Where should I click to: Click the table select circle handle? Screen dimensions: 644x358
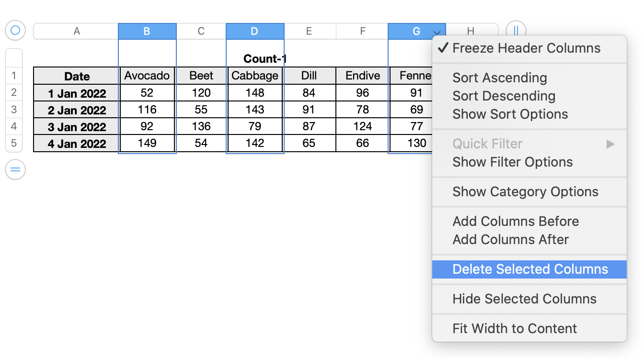(15, 31)
